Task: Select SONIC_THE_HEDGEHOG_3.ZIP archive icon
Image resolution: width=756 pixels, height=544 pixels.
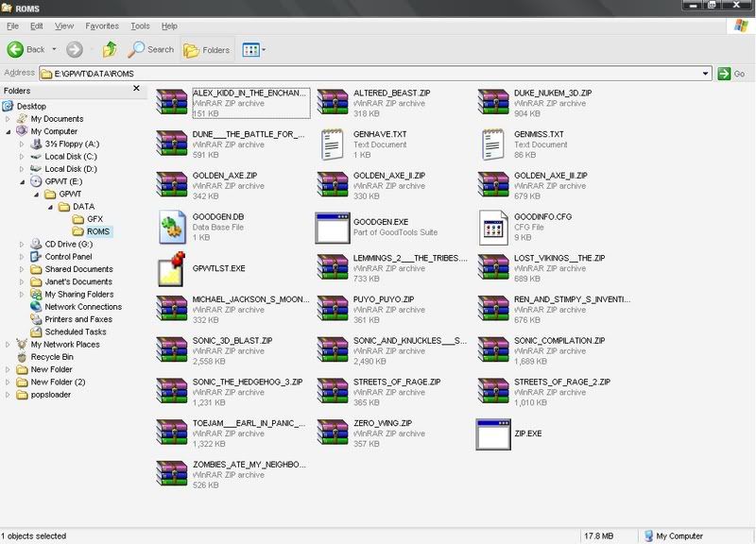Action: 172,391
